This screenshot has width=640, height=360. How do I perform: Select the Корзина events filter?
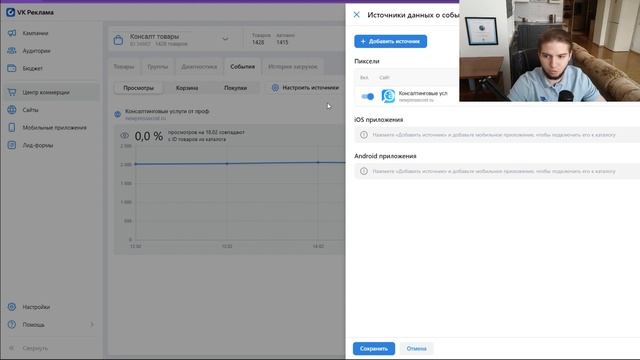pyautogui.click(x=187, y=88)
